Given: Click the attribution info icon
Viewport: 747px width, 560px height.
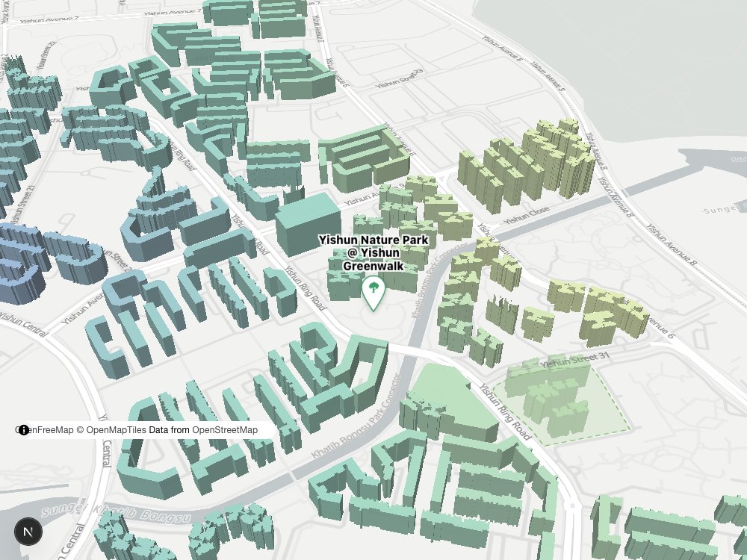Looking at the screenshot, I should pos(23,430).
